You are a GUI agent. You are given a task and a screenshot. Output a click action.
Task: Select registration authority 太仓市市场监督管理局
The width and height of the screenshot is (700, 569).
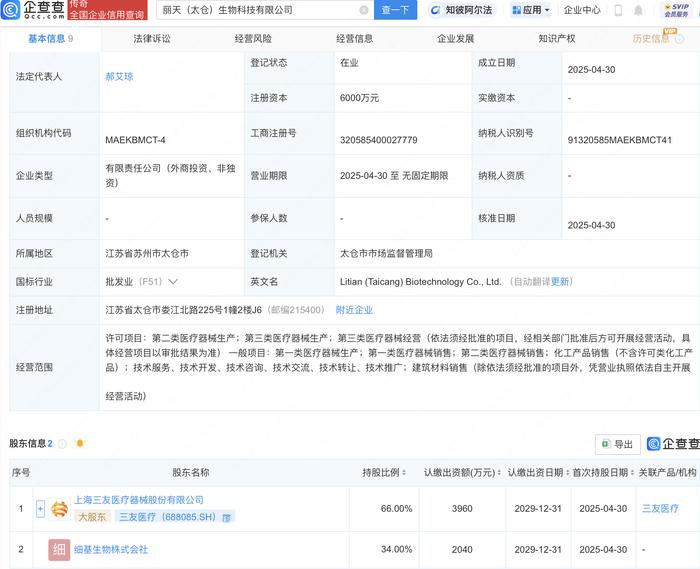(x=386, y=253)
